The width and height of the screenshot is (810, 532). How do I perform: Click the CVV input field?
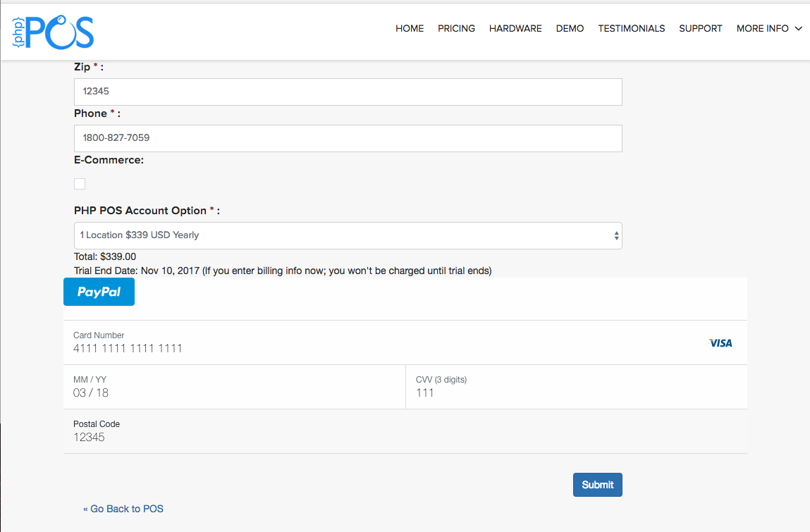coord(575,392)
